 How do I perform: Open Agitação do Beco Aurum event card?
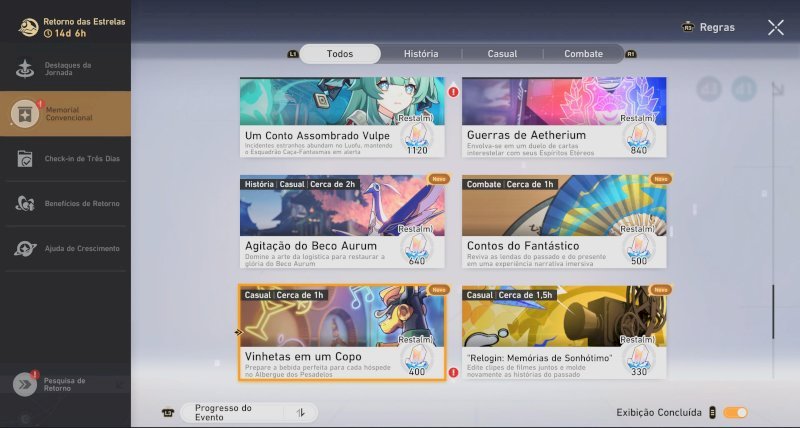342,221
